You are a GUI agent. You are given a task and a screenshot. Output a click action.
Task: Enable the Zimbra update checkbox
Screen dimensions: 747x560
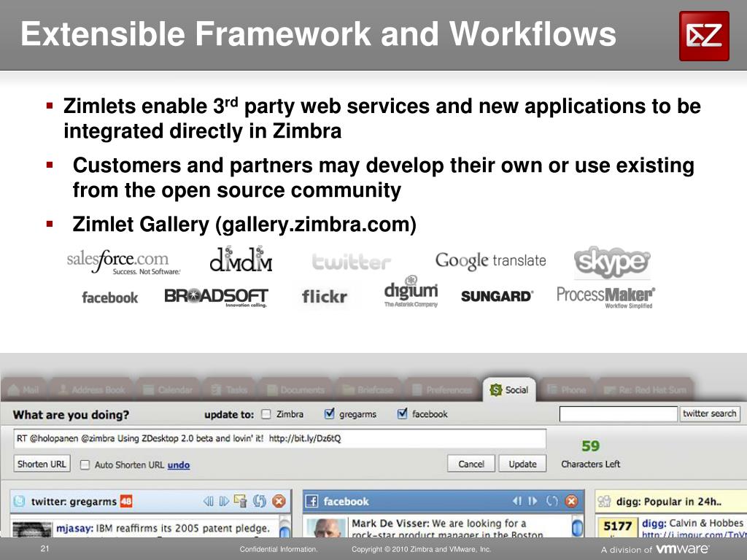266,414
